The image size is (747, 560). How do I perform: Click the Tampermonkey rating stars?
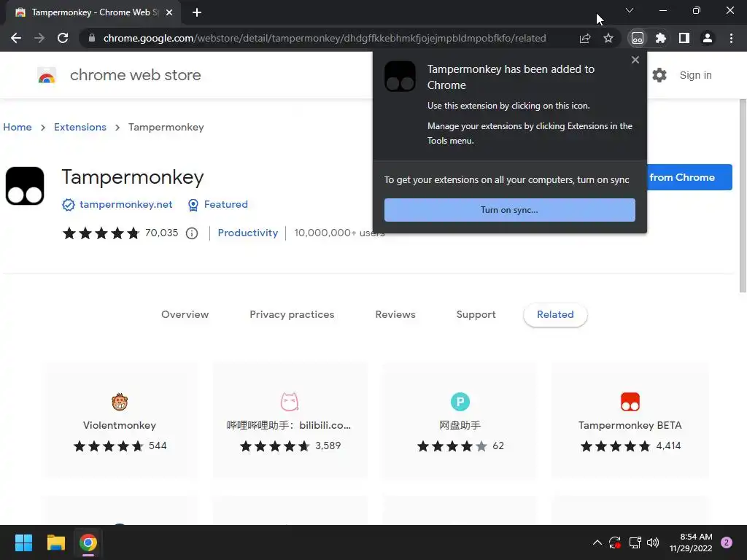101,233
